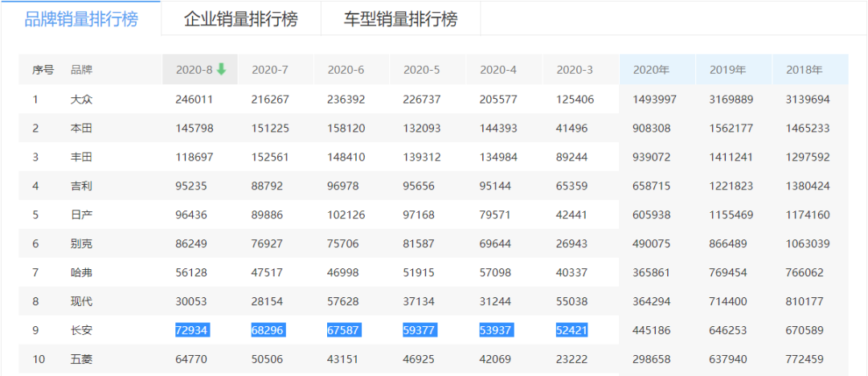Click highlighted 长安 value 52421
Screen dimensions: 868x376
pos(572,330)
